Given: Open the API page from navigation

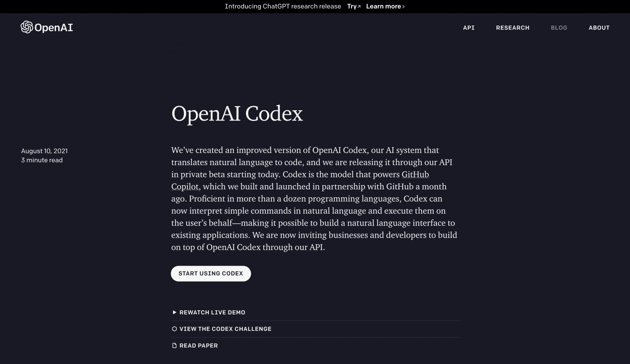Looking at the screenshot, I should coord(468,28).
